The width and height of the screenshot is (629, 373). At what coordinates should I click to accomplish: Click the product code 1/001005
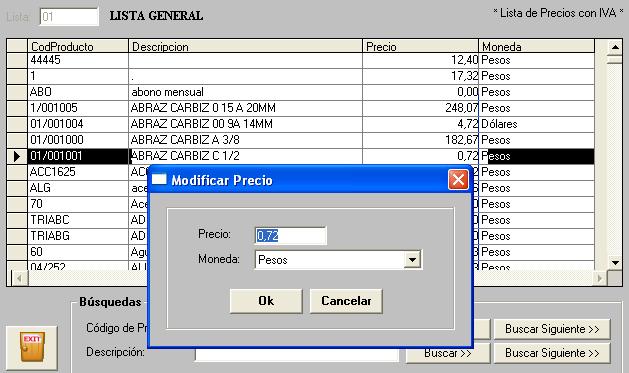pyautogui.click(x=78, y=108)
